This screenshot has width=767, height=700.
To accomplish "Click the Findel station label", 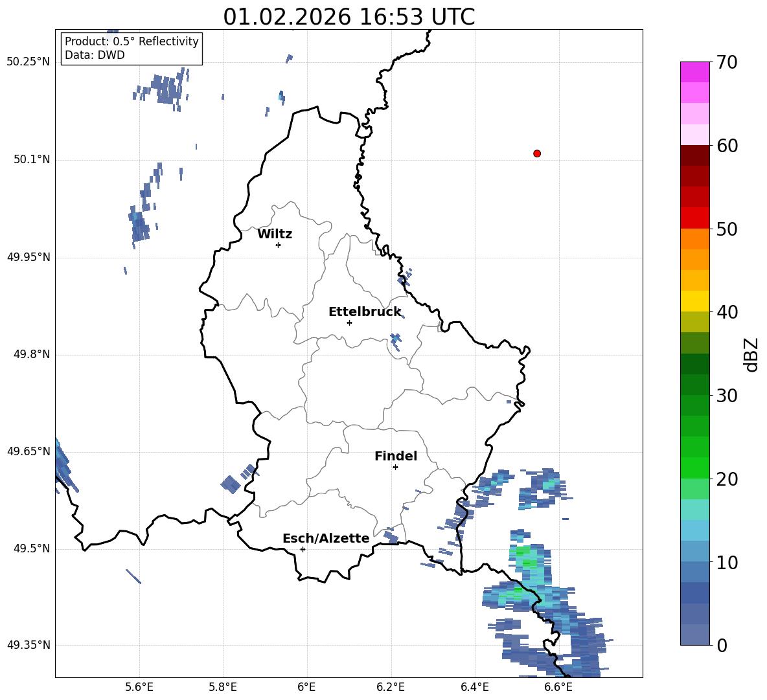I will pos(396,456).
